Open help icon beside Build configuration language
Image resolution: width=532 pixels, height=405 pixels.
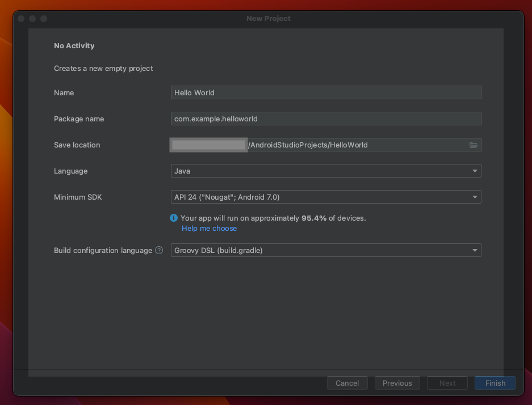tap(158, 250)
